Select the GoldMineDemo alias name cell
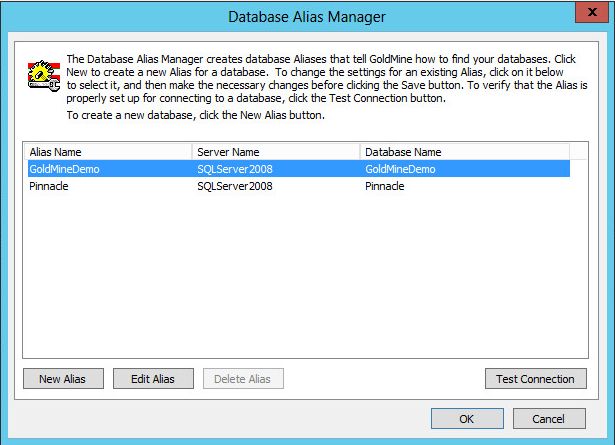615x445 pixels. tap(64, 169)
